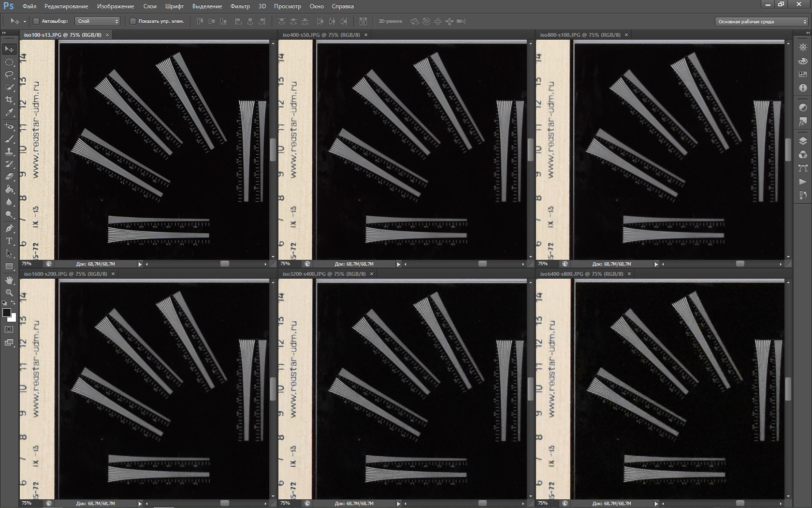Image resolution: width=812 pixels, height=508 pixels.
Task: Open the Layers panel
Action: pos(803,141)
